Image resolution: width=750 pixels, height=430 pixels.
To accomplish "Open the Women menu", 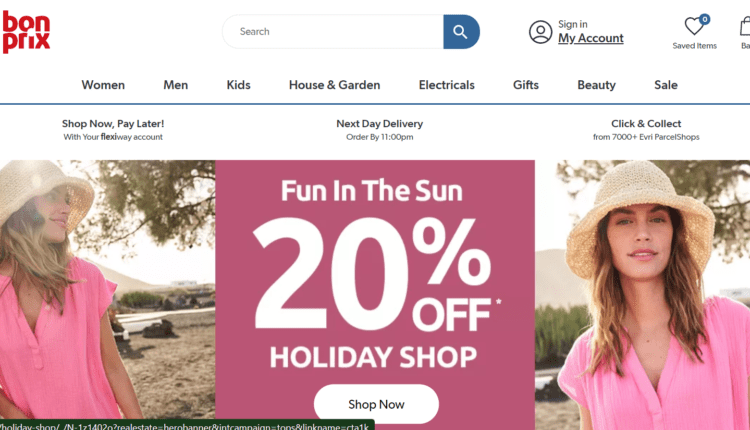I will click(103, 85).
